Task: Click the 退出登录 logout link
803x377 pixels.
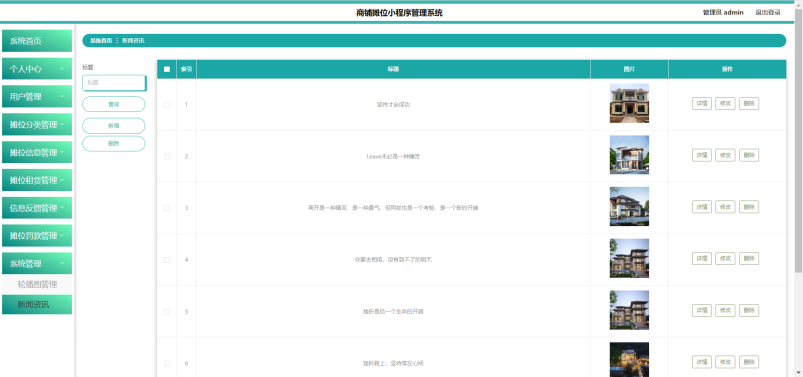Action: pos(768,12)
